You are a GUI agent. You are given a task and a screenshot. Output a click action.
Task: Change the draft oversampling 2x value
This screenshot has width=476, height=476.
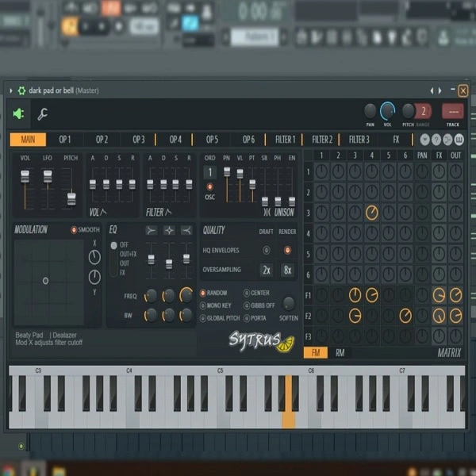(267, 270)
